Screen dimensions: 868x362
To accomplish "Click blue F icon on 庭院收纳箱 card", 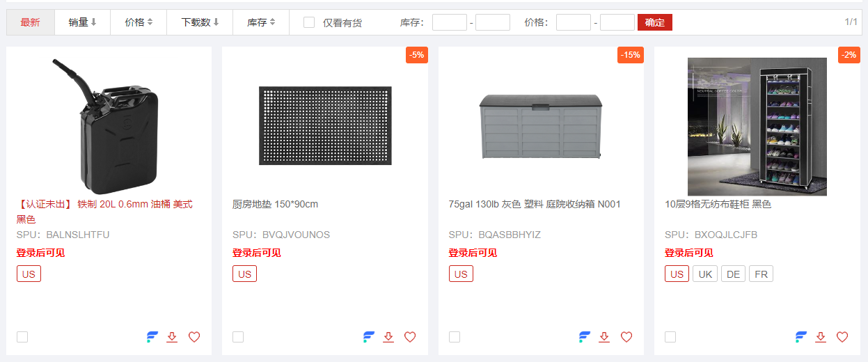I will coord(585,337).
